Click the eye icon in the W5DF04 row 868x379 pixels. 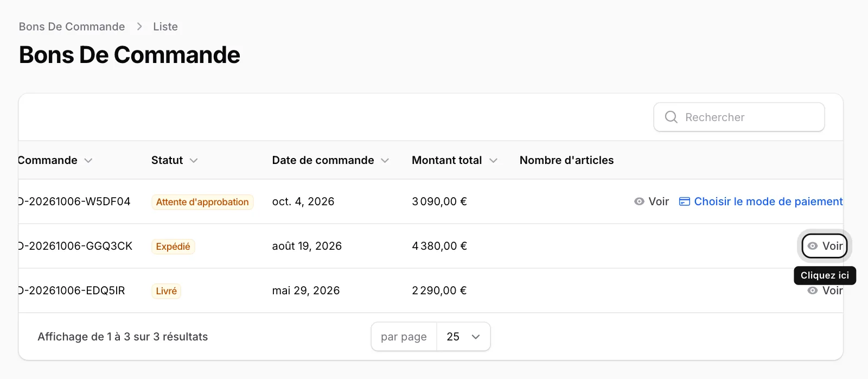tap(640, 201)
